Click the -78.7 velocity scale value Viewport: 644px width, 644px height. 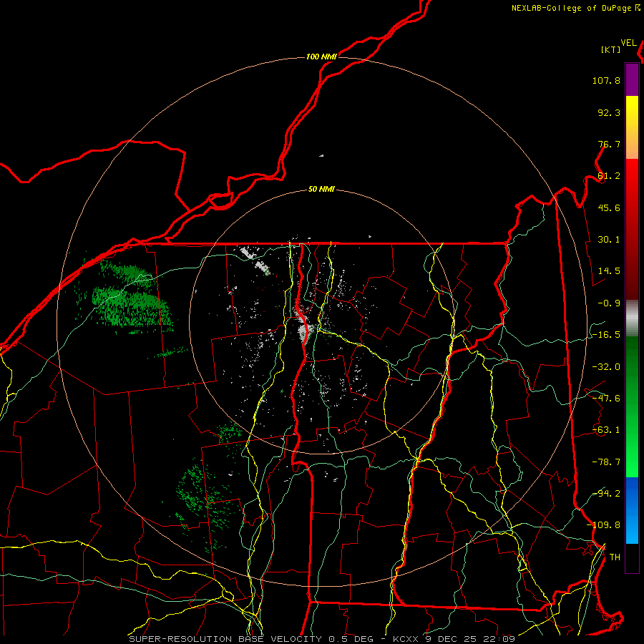tap(606, 462)
